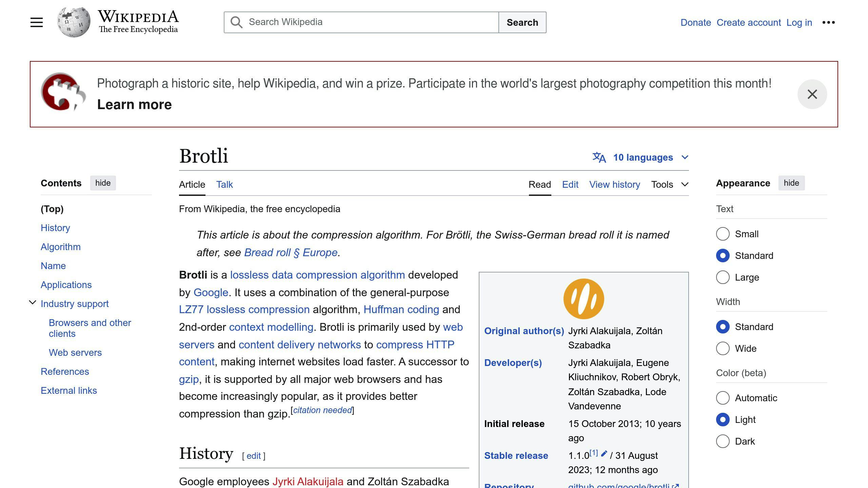Viewport: 868px width, 488px height.
Task: Click the magnifying glass search icon
Action: 236,22
